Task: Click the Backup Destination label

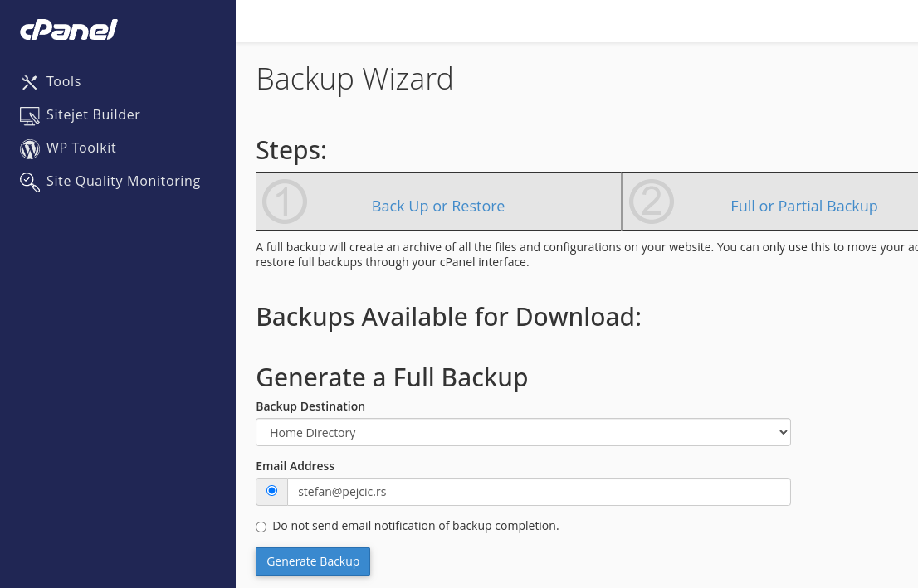Action: point(310,406)
